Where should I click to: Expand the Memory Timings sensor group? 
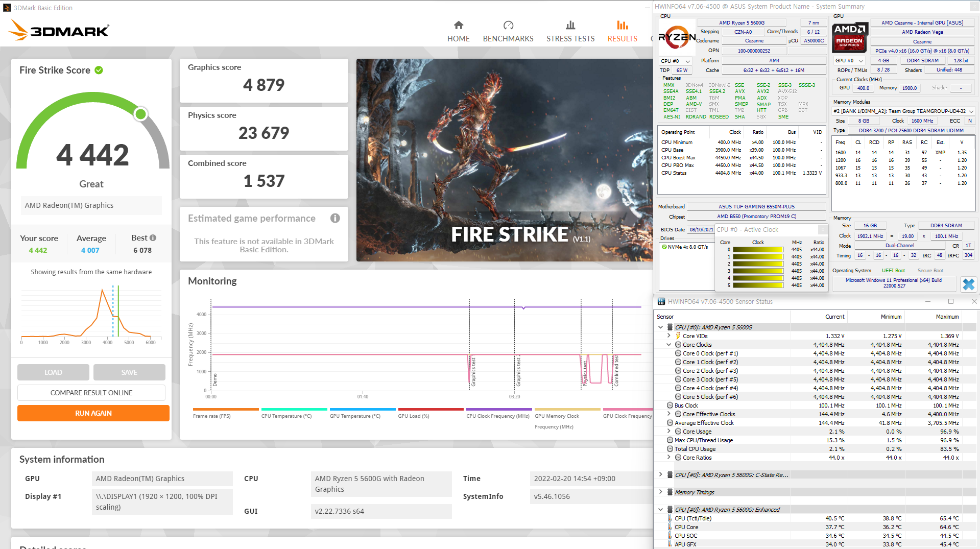pyautogui.click(x=661, y=492)
